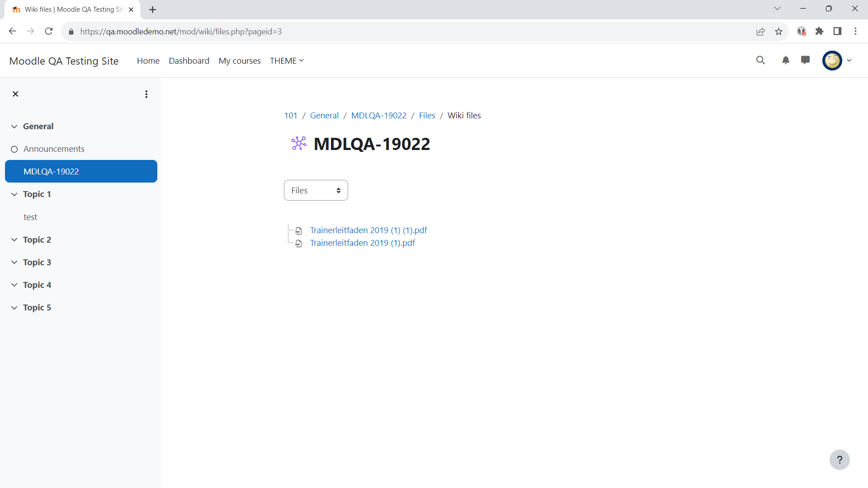
Task: Go back in browser history
Action: [12, 31]
